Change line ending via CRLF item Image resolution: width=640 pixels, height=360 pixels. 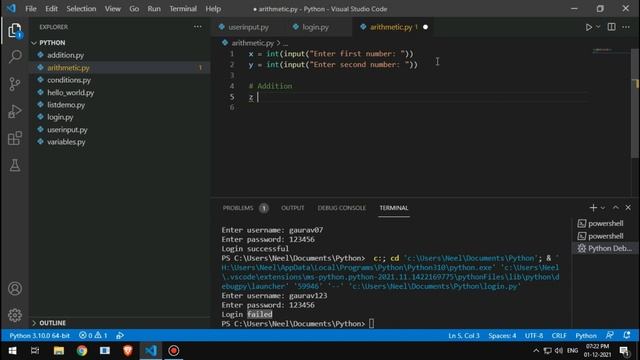tap(559, 336)
